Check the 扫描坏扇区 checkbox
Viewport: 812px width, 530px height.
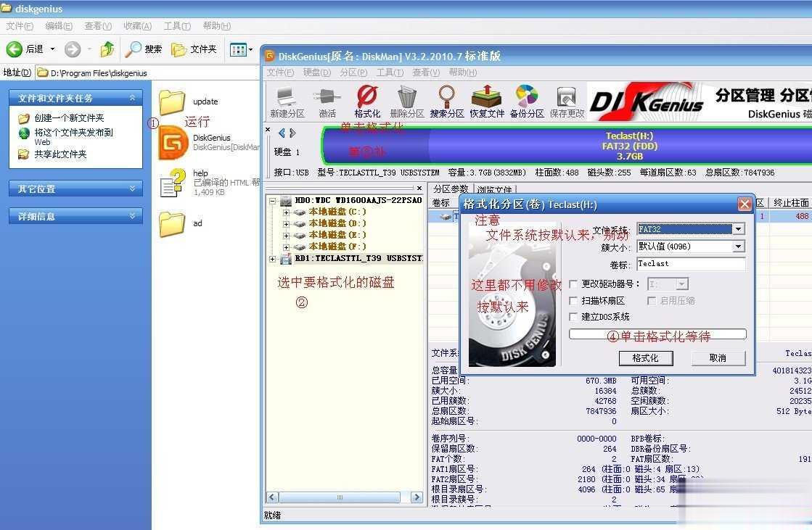[573, 301]
